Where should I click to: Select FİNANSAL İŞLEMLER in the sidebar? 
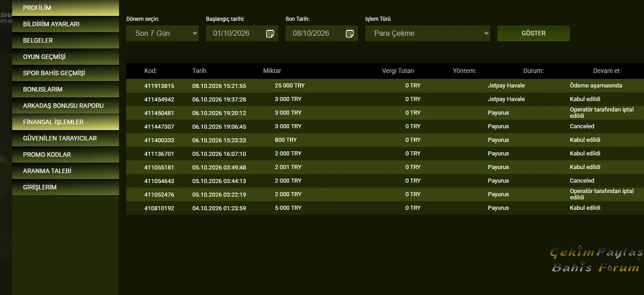66,122
